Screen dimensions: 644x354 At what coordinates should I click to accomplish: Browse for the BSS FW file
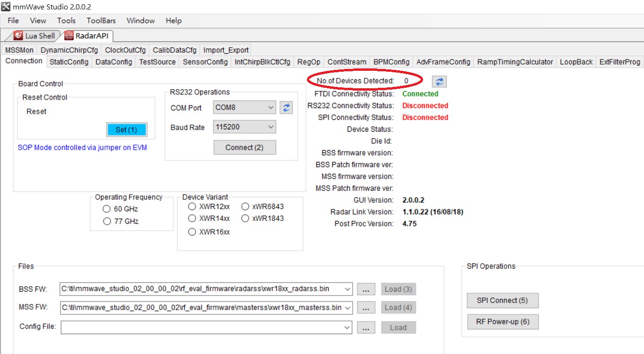point(366,289)
